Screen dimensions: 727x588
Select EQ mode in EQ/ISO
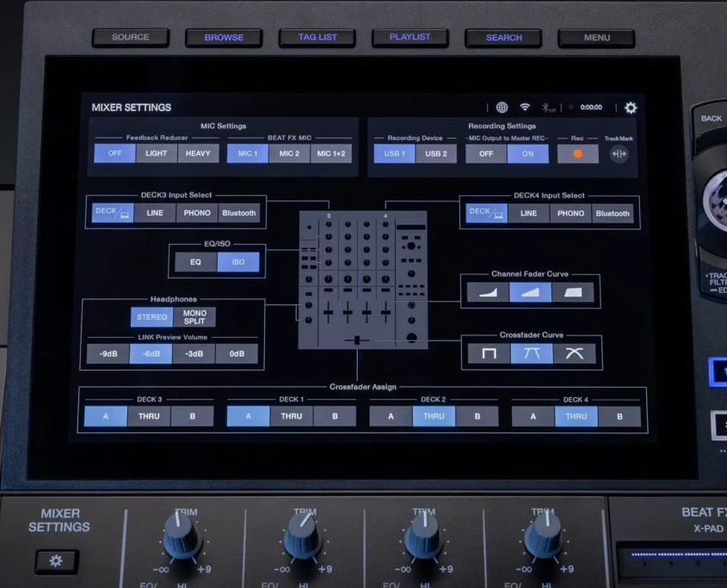point(195,262)
